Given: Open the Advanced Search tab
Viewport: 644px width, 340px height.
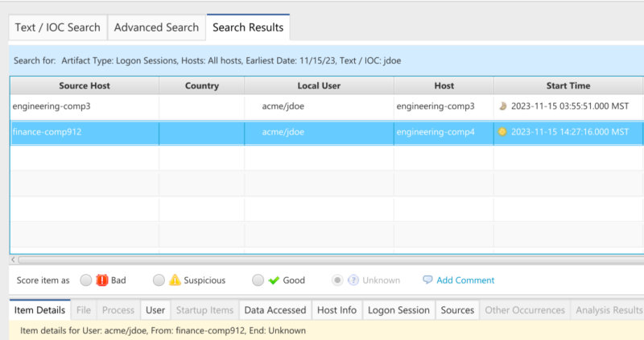Looking at the screenshot, I should (x=156, y=27).
